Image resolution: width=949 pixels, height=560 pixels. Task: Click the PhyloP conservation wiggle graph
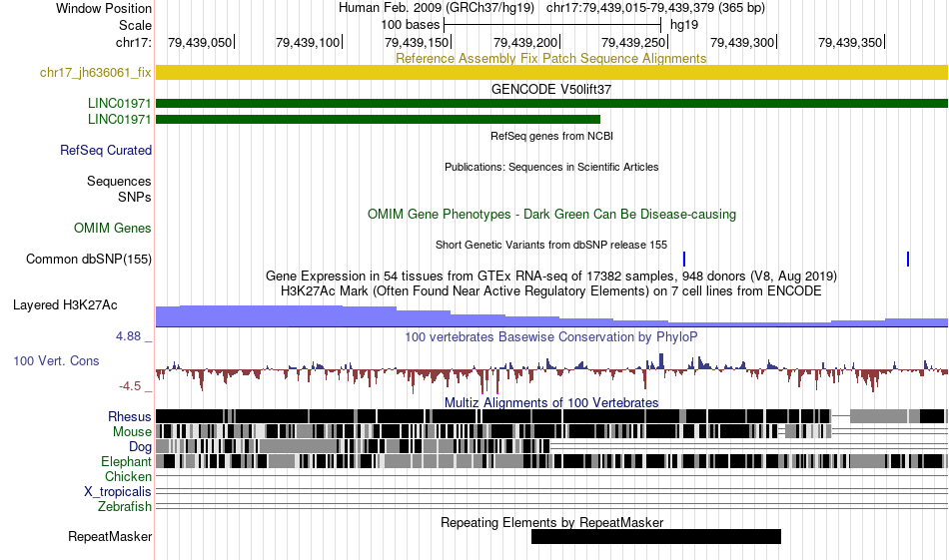pos(551,372)
